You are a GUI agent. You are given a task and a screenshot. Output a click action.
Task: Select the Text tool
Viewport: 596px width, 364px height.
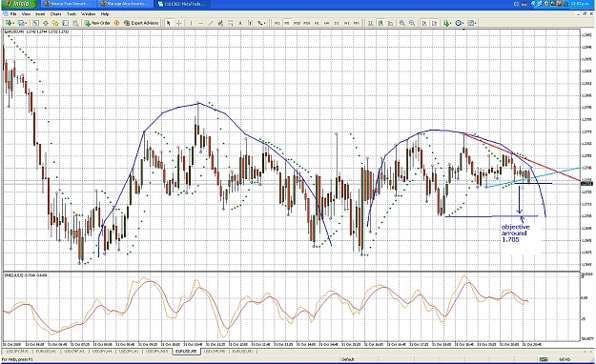click(240, 23)
